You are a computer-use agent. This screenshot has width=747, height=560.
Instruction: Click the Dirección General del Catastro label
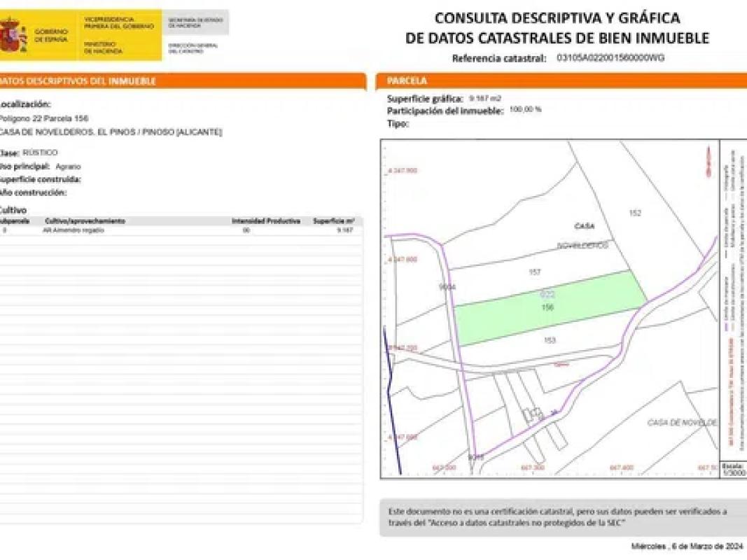[x=193, y=48]
